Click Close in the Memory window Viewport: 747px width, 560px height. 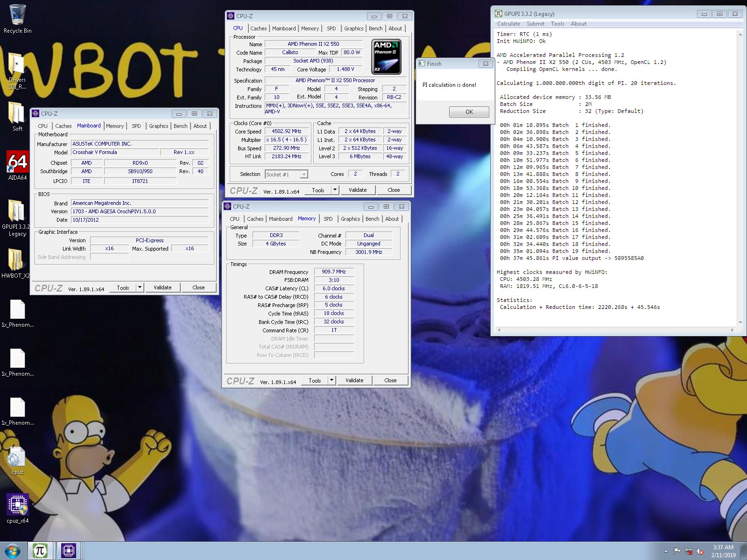[390, 380]
